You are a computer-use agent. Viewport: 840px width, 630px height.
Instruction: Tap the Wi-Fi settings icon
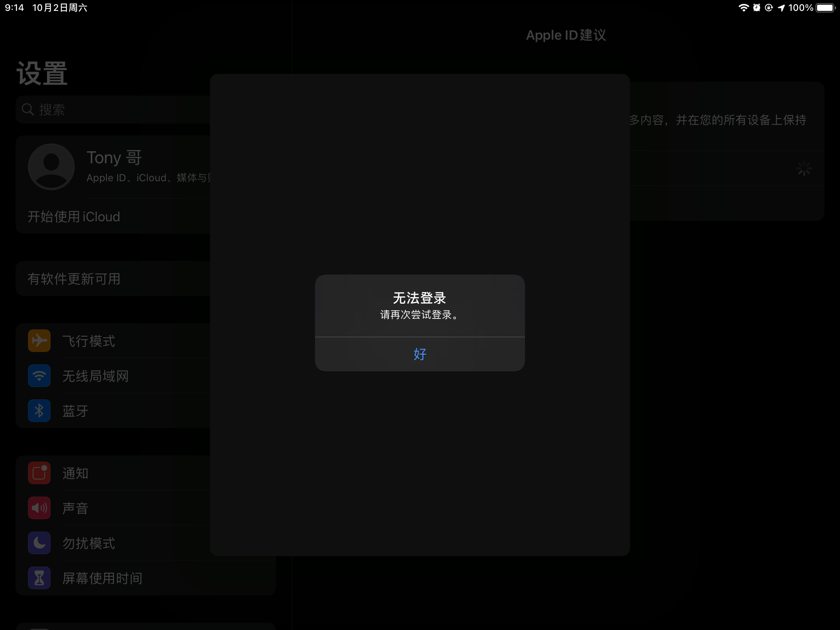39,376
